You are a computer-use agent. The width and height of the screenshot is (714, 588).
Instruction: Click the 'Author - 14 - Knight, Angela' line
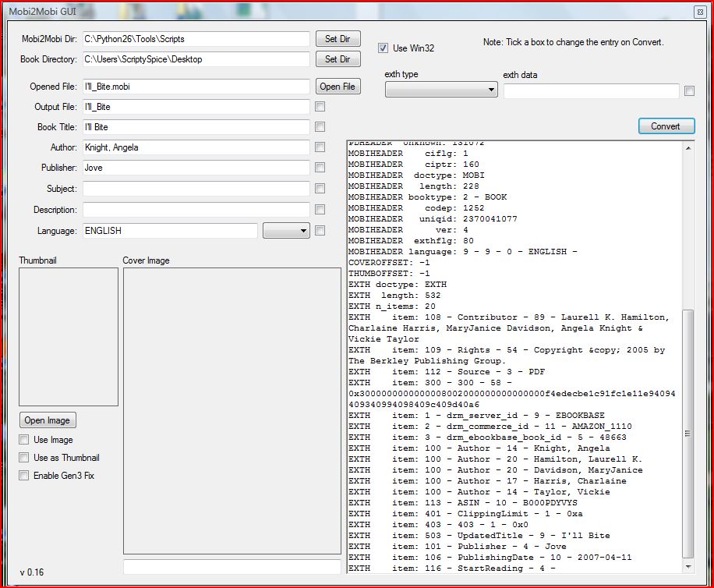pos(479,448)
